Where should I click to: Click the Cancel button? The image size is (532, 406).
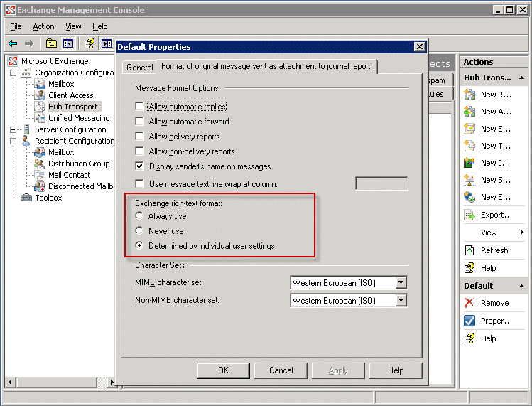point(281,370)
